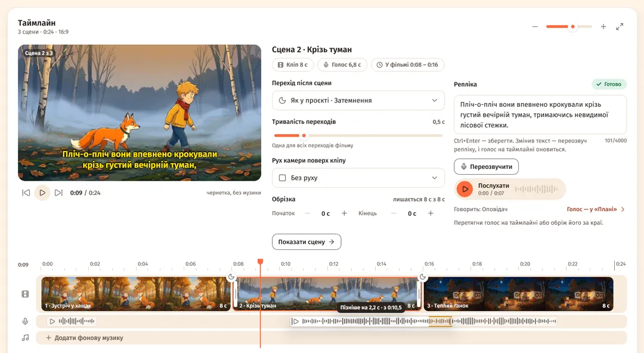This screenshot has width=644, height=353.
Task: Click the music note track icon
Action: pos(26,338)
